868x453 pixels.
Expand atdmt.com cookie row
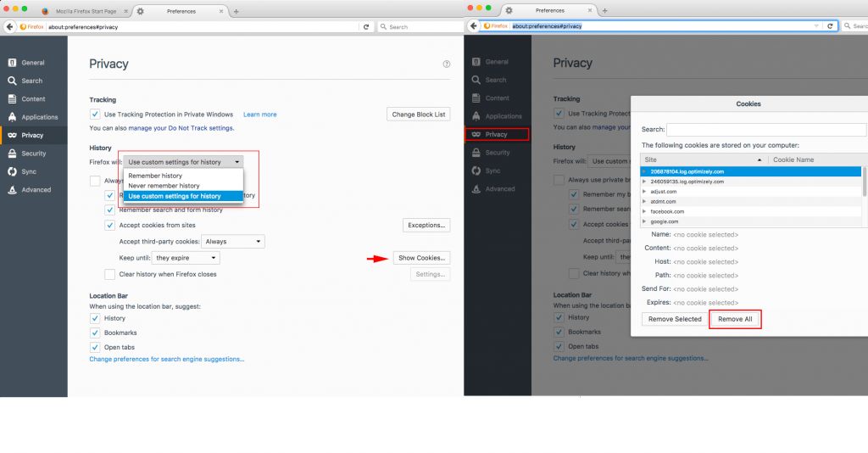pos(644,202)
